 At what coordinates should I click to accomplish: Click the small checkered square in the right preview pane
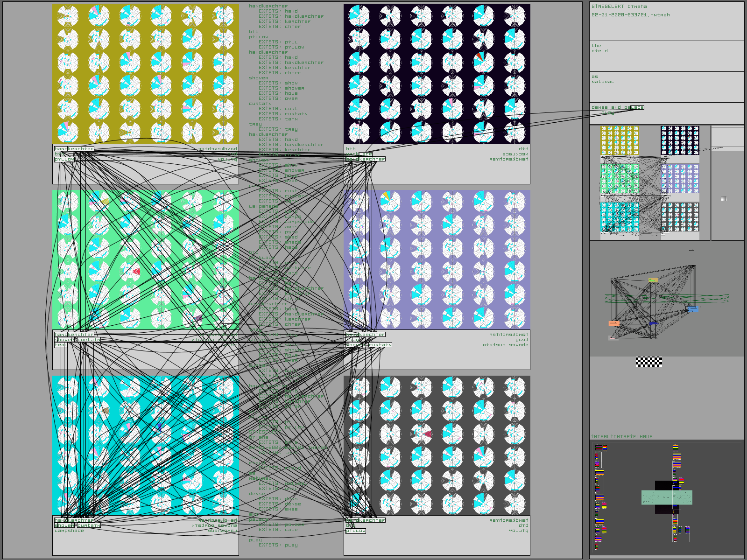724,199
